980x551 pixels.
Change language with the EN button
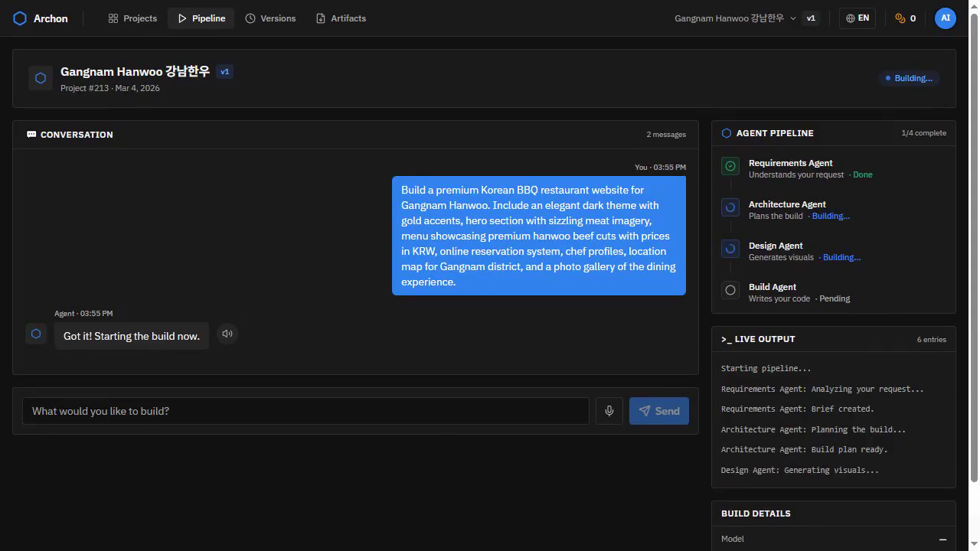pos(857,18)
